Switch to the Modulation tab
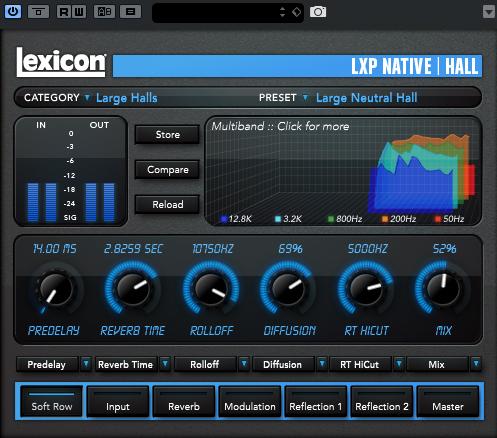Screen dimensions: 497x438 250,401
